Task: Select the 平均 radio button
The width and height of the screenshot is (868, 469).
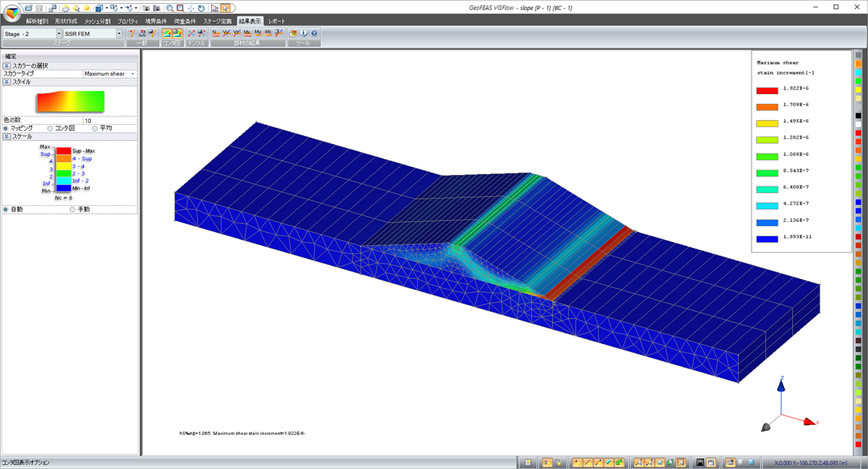Action: pos(95,128)
